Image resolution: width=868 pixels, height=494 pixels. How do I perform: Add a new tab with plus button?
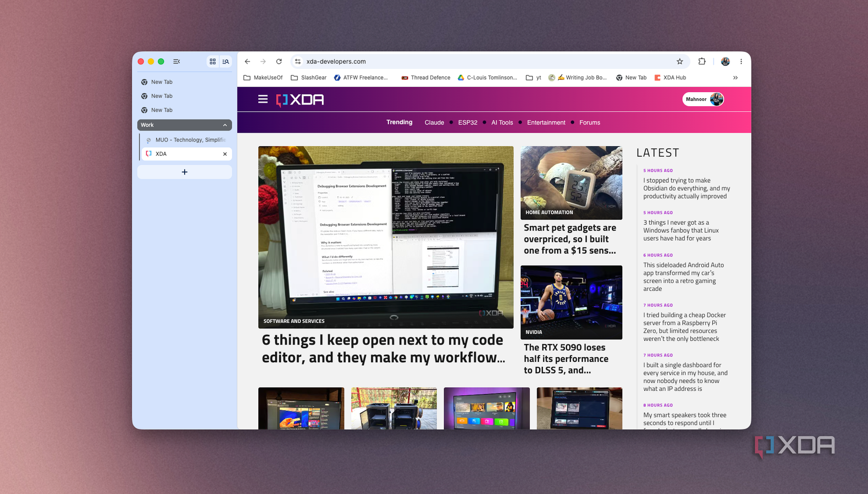click(185, 172)
